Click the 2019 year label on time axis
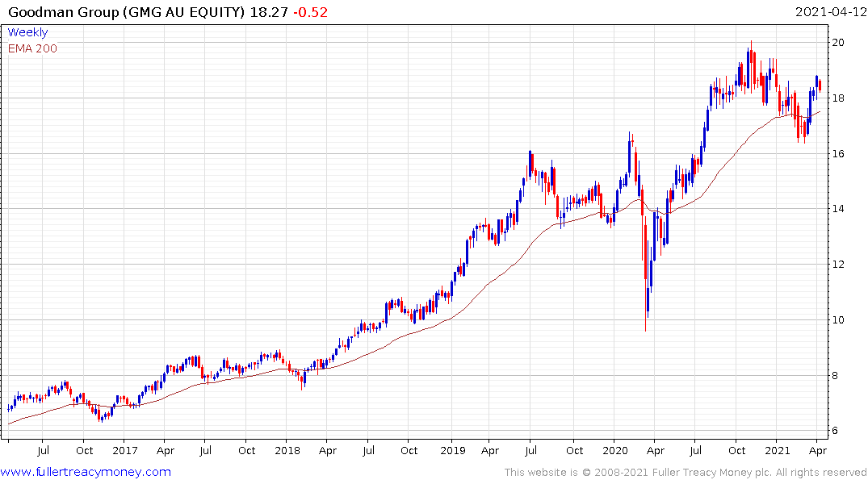Image resolution: width=868 pixels, height=484 pixels. [453, 451]
